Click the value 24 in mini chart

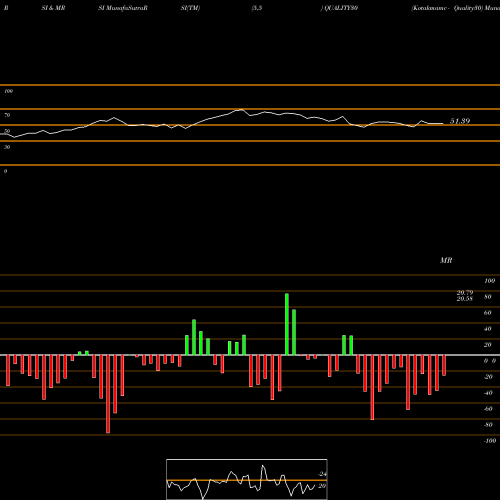pyautogui.click(x=322, y=474)
